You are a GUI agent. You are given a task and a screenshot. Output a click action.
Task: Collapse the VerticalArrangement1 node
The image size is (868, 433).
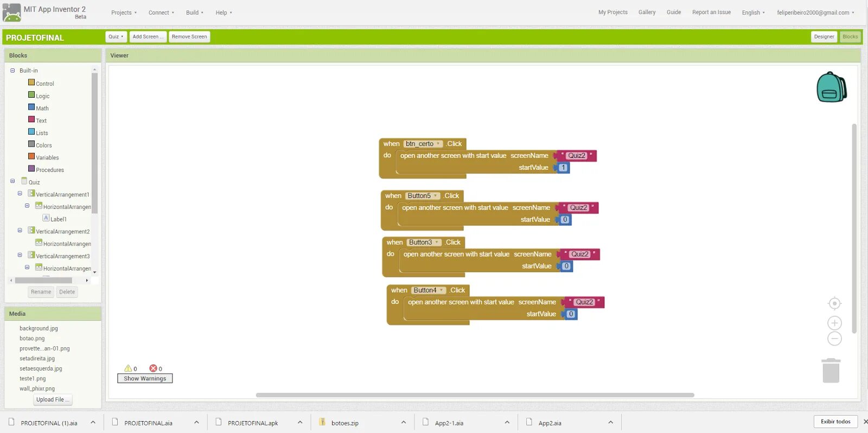coord(20,194)
